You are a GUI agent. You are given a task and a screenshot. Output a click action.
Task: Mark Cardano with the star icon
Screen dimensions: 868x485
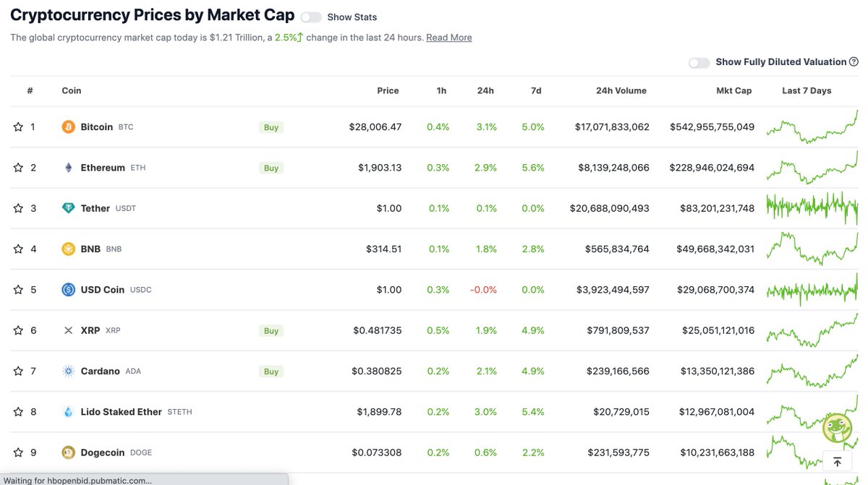tap(18, 371)
